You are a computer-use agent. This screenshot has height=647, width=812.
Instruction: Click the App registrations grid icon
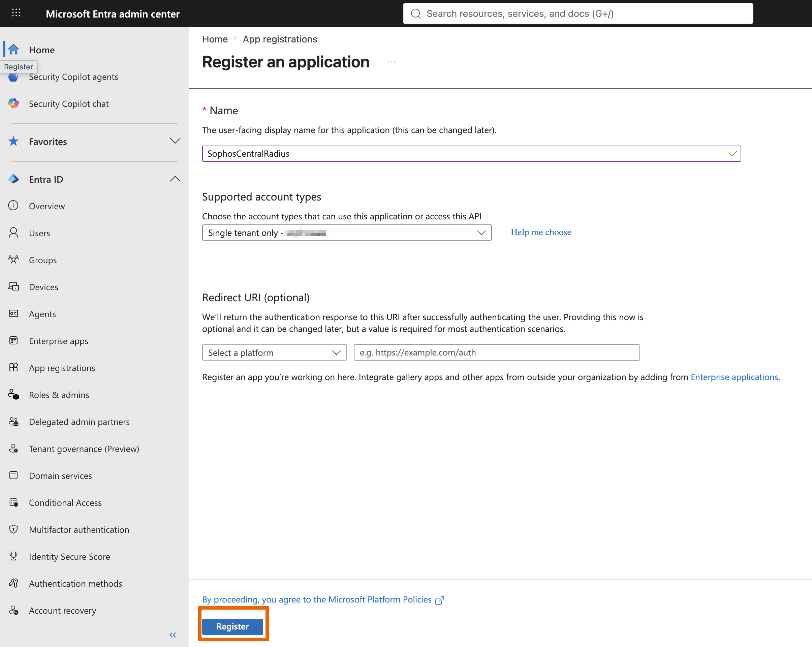click(x=13, y=368)
